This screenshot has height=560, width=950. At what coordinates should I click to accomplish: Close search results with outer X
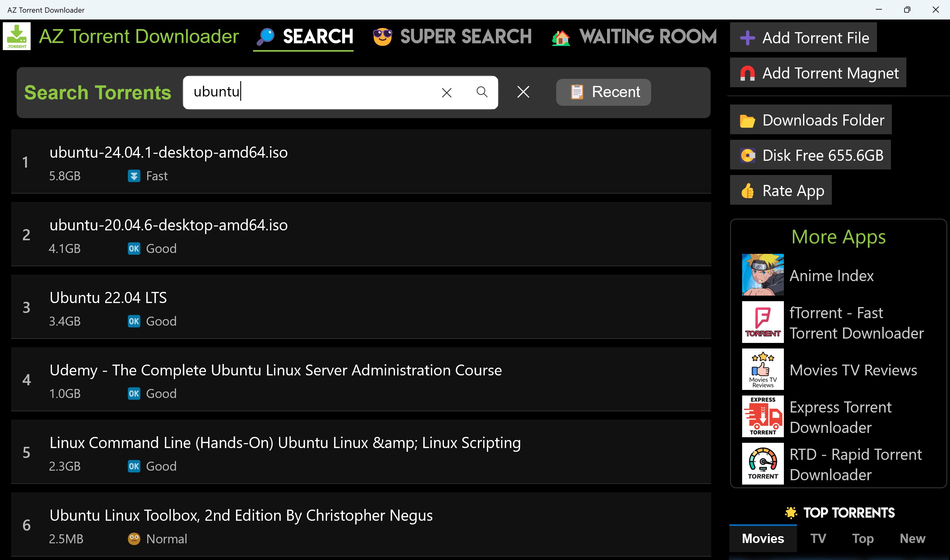pyautogui.click(x=523, y=92)
